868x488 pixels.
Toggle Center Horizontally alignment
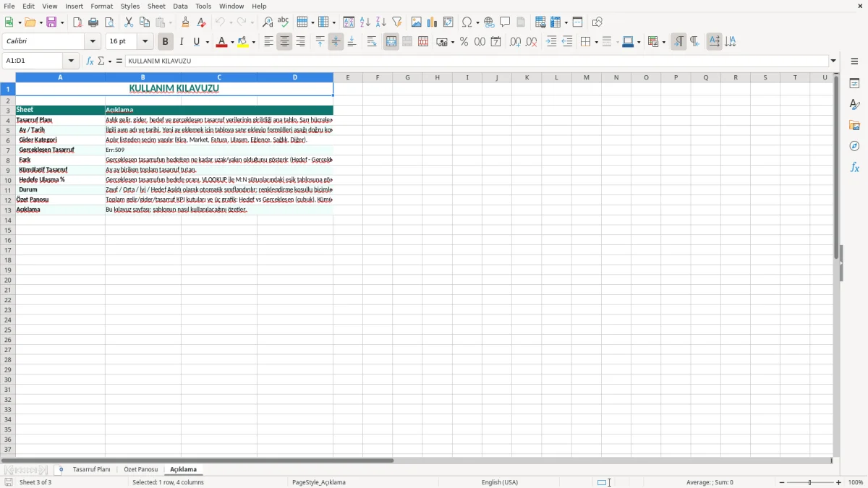pos(284,42)
